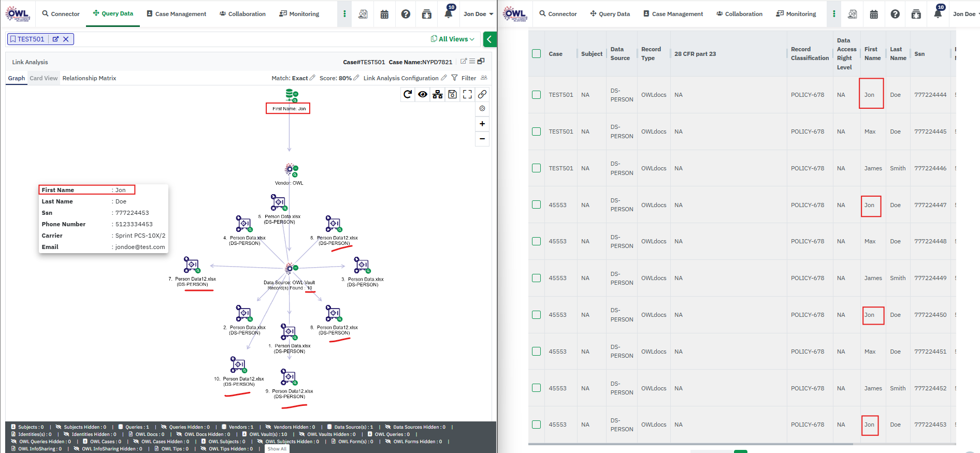
Task: Click the eye visibility icon in graph toolbar
Action: click(423, 94)
